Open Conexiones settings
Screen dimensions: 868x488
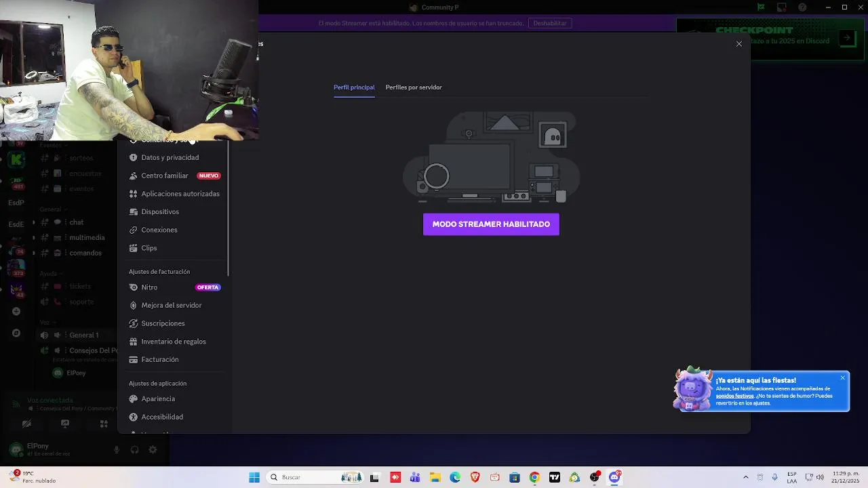click(175, 230)
